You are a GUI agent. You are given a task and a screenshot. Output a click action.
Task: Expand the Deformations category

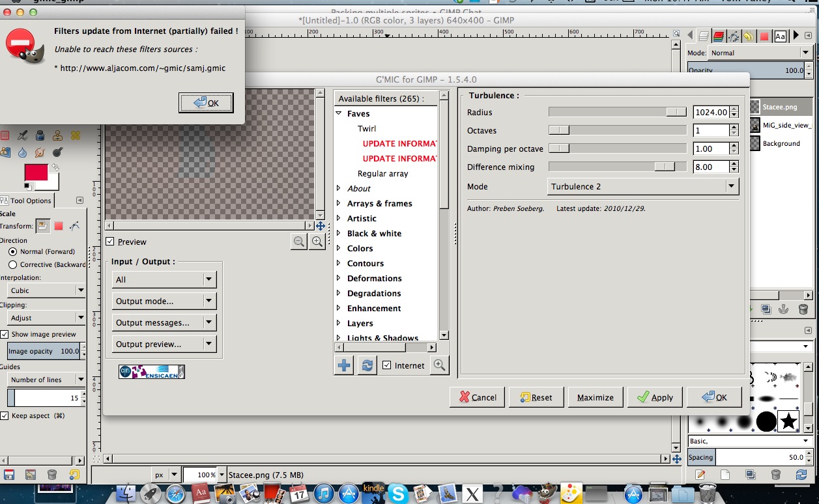(x=339, y=278)
